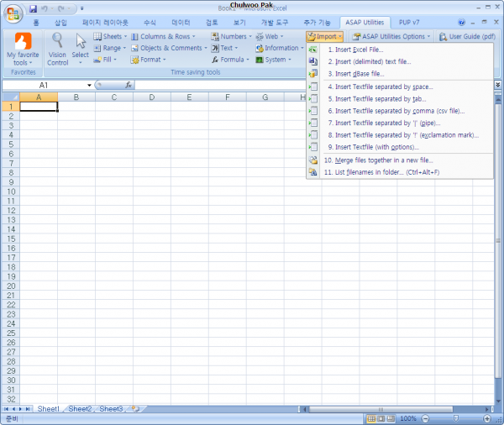Save workbook via quick access icon

33,8
